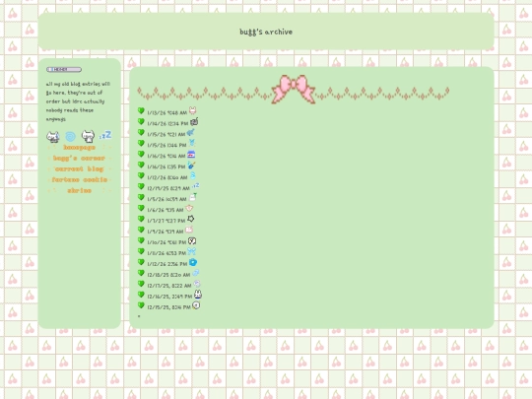Screen dimensions: 532x399
Task: Open the 1/7/27 PM blog entry
Action: (166, 221)
